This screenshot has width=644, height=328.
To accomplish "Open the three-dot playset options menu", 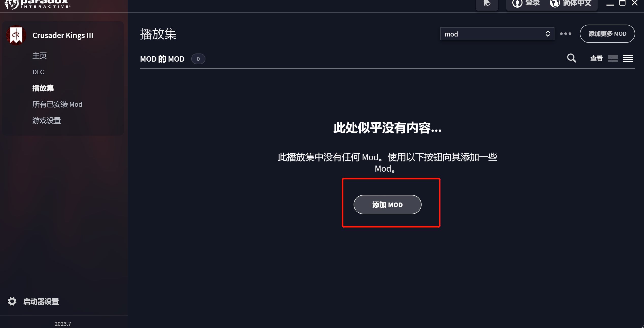I will point(566,34).
